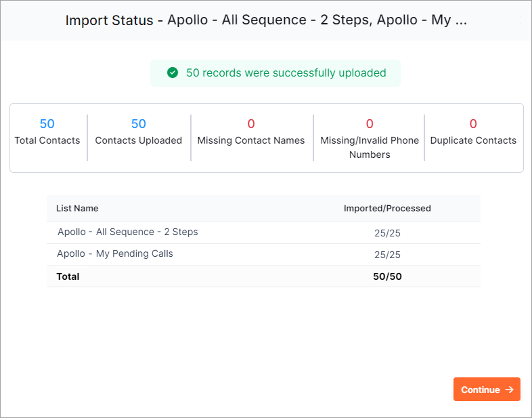
Task: Click the Total Contacts label
Action: coord(47,140)
